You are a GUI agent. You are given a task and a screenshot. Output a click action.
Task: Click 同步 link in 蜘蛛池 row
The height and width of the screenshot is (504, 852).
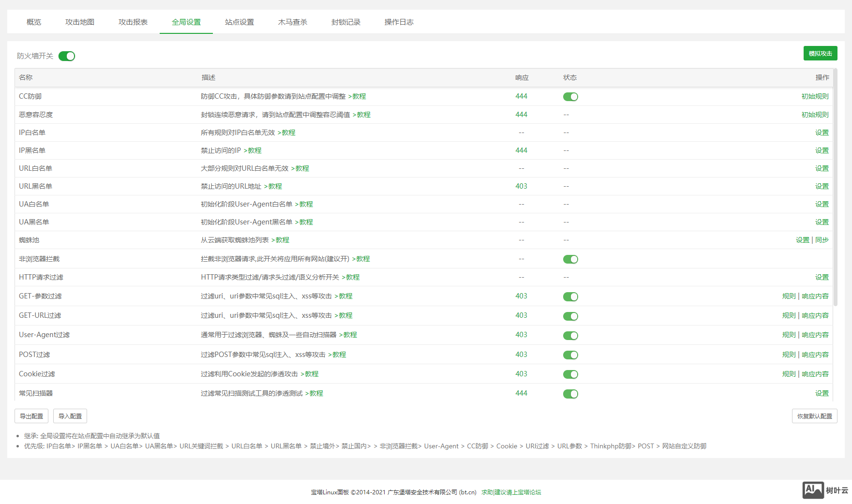(x=822, y=240)
